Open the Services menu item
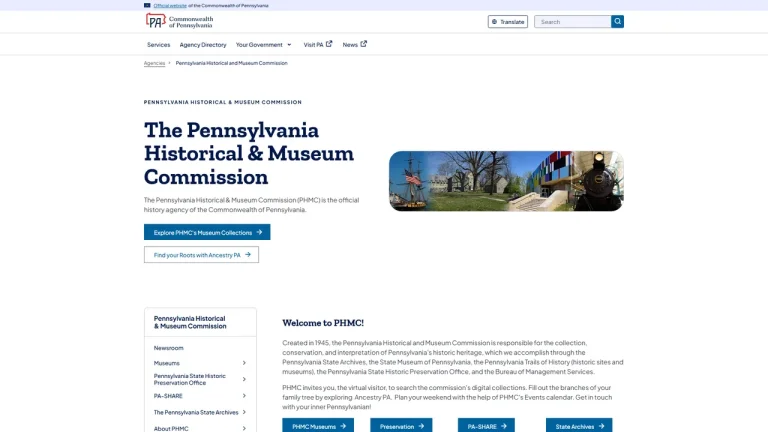Viewport: 768px width, 432px height. click(x=159, y=45)
